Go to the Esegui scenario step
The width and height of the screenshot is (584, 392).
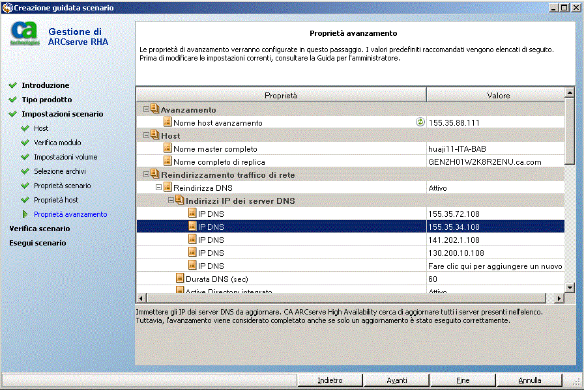pyautogui.click(x=38, y=243)
